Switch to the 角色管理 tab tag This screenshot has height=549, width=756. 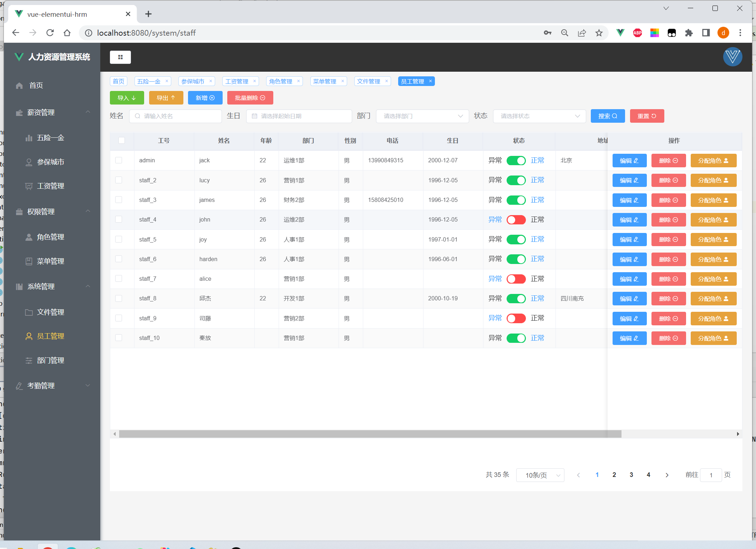tap(280, 81)
